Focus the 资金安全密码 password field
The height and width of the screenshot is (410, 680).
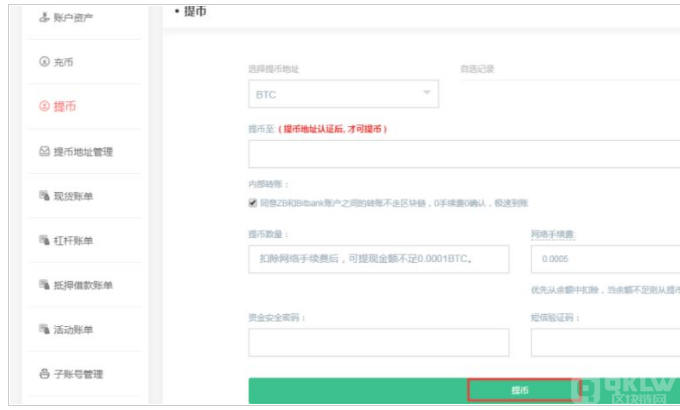point(379,342)
